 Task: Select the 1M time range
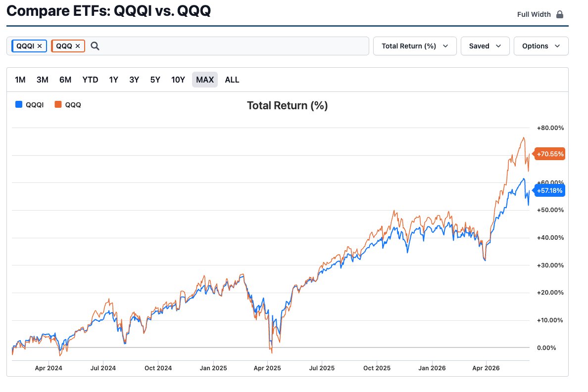(x=20, y=80)
